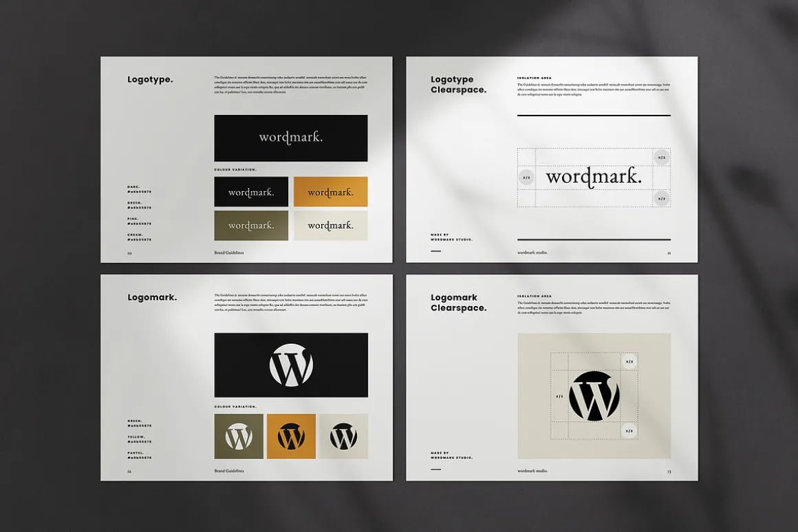This screenshot has height=532, width=798.
Task: Click 'wordmark studio.' footer on Logomark Clearspace page
Action: pos(532,471)
